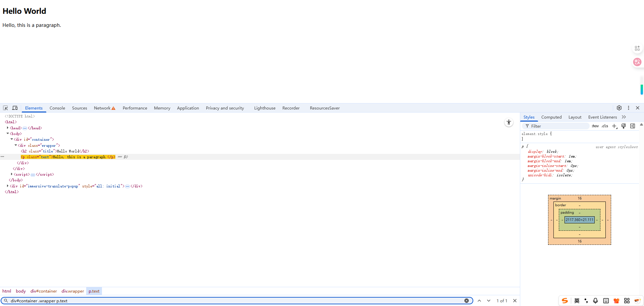Image resolution: width=644 pixels, height=306 pixels.
Task: Open the IME soft keyboard
Action: [606, 301]
